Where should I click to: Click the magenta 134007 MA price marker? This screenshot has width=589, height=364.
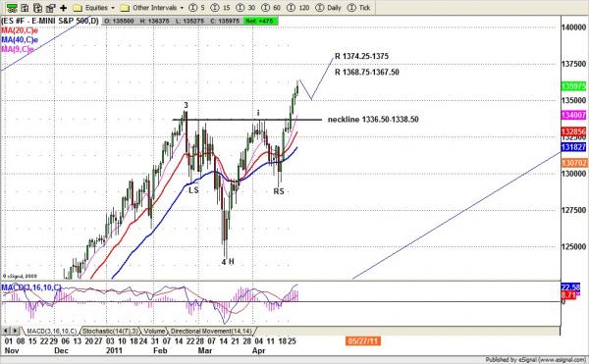(x=573, y=115)
